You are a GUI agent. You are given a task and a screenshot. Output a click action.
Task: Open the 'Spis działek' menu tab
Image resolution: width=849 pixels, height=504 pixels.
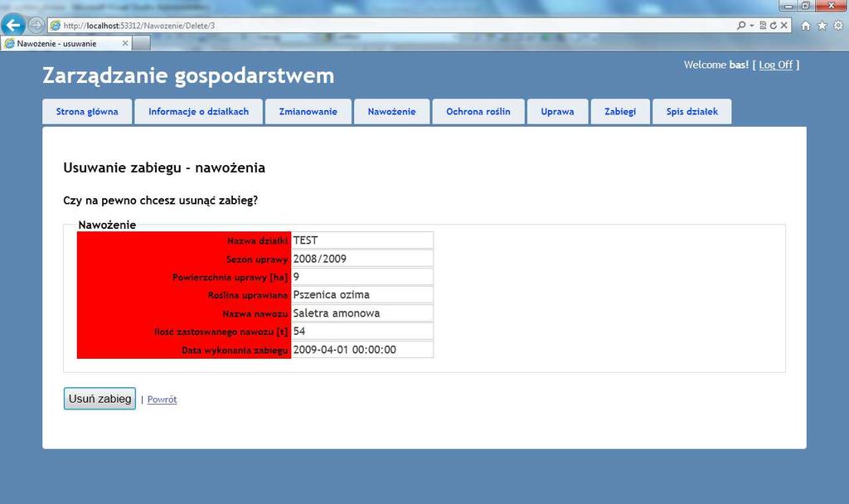coord(692,112)
